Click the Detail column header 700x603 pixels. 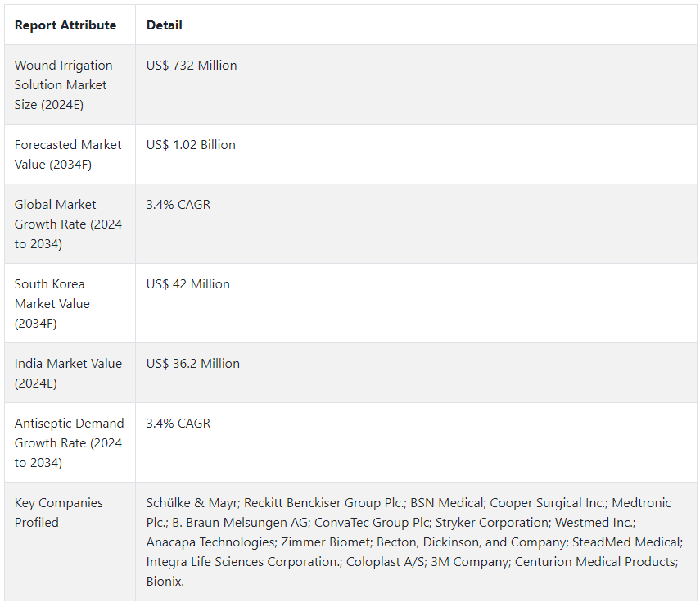164,25
